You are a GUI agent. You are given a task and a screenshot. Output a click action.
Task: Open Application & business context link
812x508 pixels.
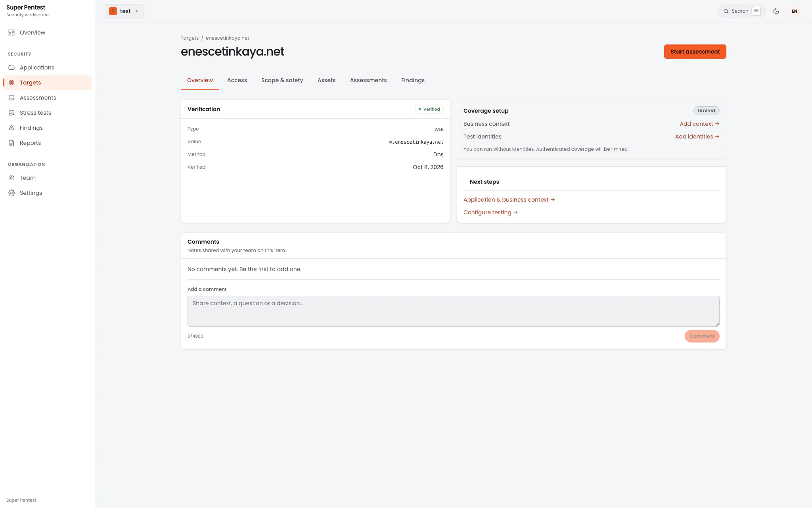click(x=509, y=200)
